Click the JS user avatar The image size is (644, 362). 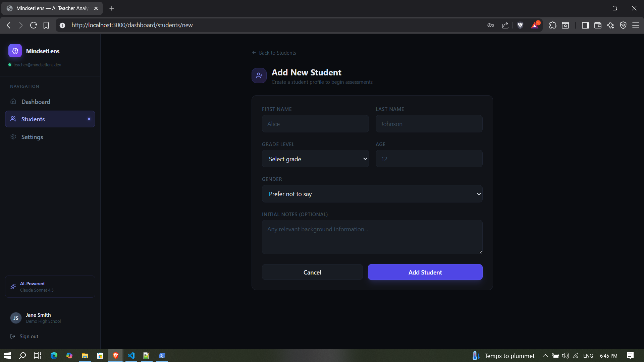[x=16, y=318]
